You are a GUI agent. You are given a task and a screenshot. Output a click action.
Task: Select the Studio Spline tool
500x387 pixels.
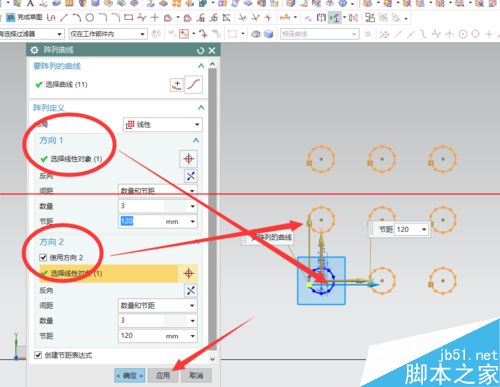point(142,17)
